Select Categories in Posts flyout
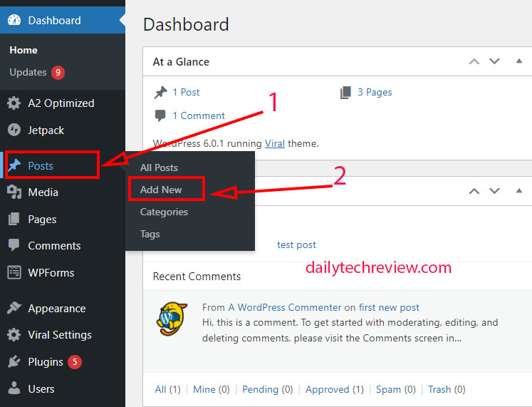The image size is (532, 407). pos(164,212)
